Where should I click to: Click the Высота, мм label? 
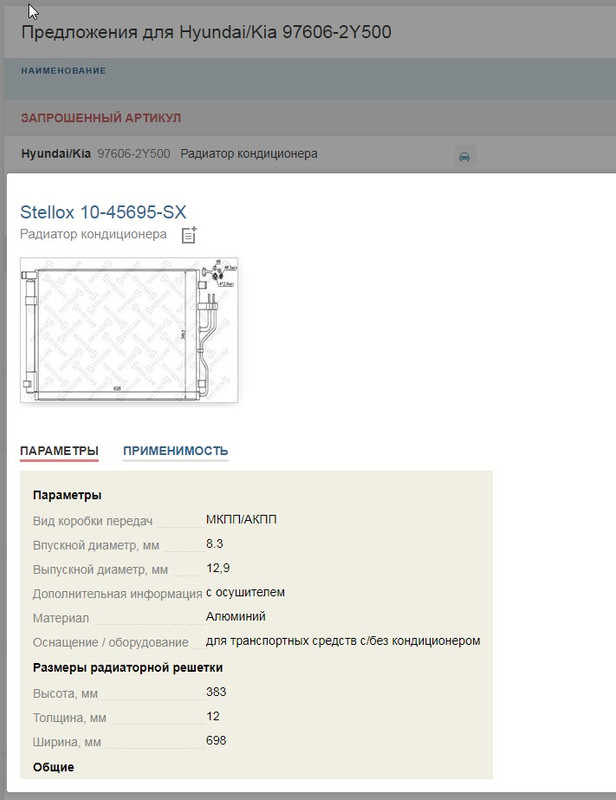[65, 694]
